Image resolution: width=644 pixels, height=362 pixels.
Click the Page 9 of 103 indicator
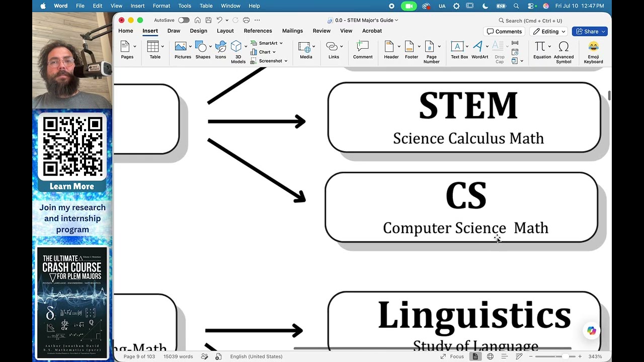click(139, 356)
